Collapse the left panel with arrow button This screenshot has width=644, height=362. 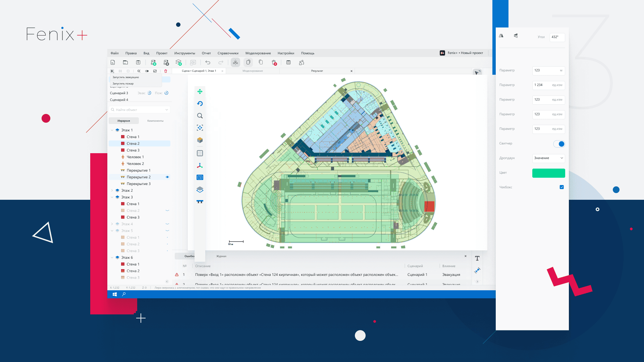click(x=167, y=282)
